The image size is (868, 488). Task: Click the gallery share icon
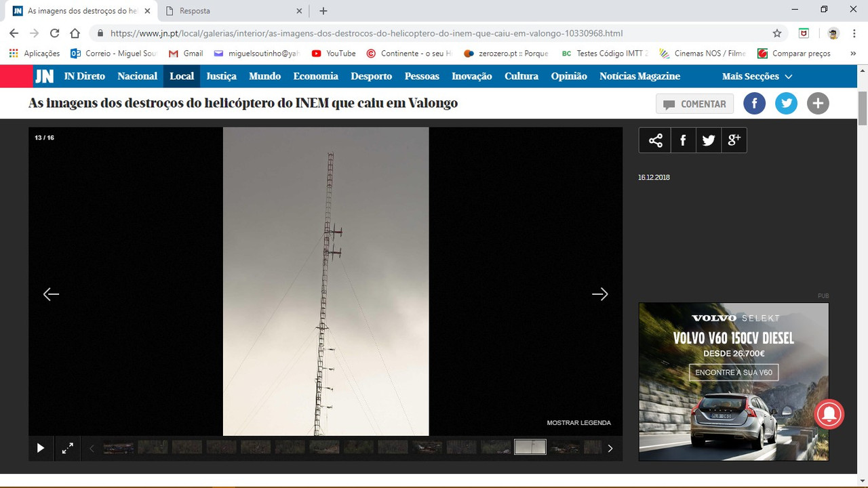655,140
